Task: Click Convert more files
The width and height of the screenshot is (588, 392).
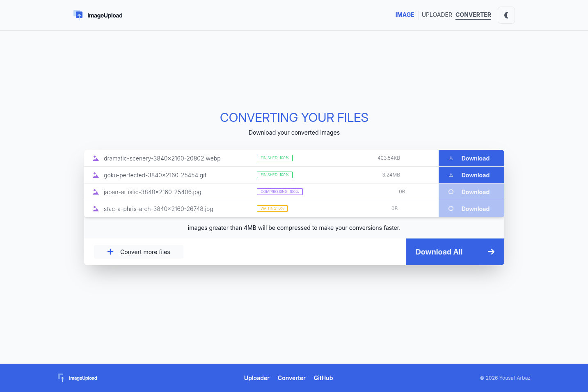Action: 139,252
